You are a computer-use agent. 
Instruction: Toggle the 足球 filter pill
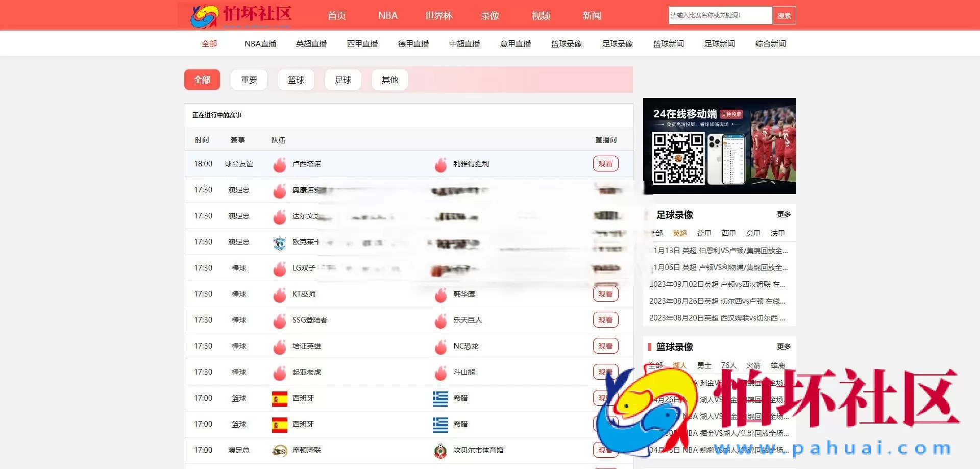pos(342,80)
